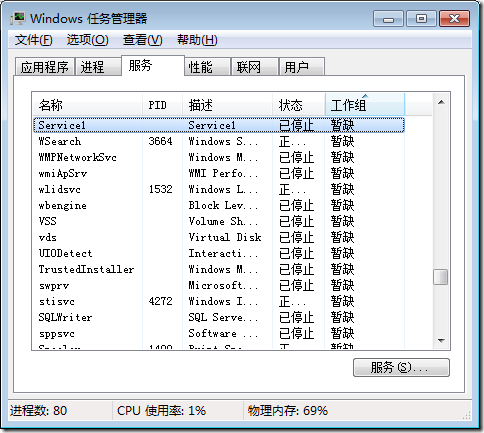Click the 服务(S)... button

coord(401,368)
